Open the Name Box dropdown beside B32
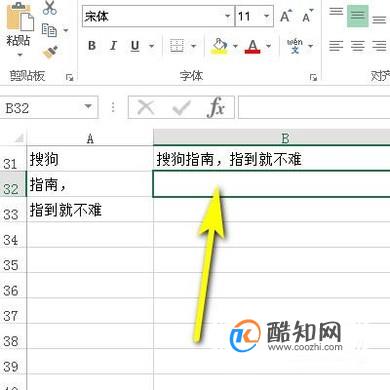390x390 pixels. click(x=88, y=107)
